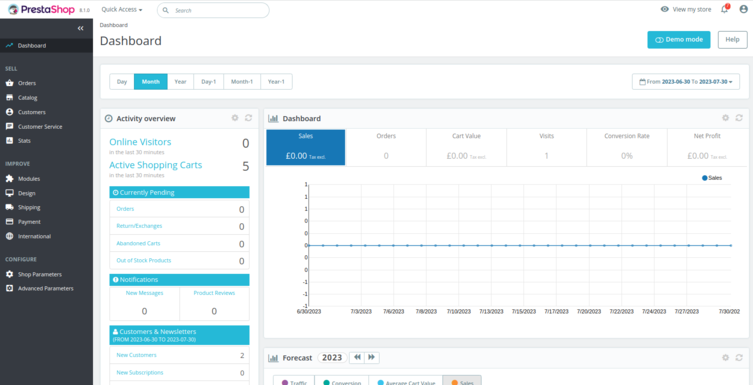Screen dimensions: 753x385
Task: Open the date range picker dropdown
Action: tap(686, 82)
